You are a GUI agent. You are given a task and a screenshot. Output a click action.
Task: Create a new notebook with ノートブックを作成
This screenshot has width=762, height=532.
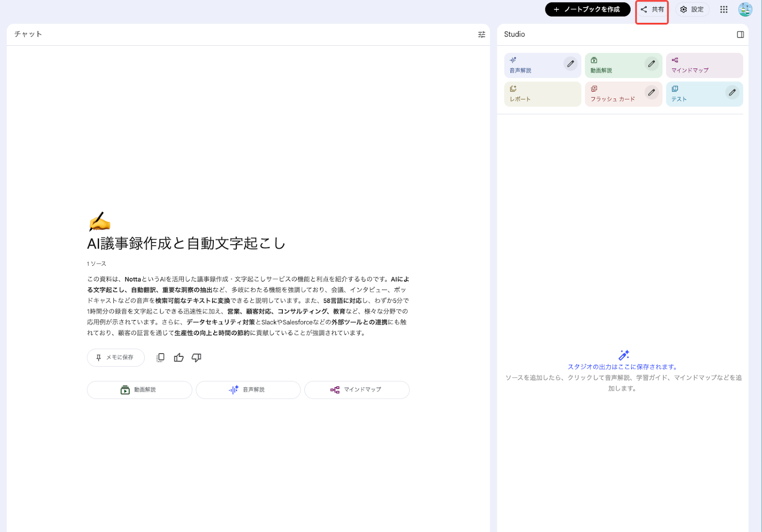tap(588, 9)
